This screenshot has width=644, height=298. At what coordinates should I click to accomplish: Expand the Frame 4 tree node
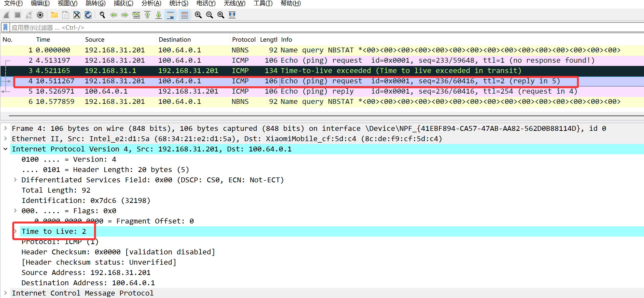pyautogui.click(x=5, y=128)
